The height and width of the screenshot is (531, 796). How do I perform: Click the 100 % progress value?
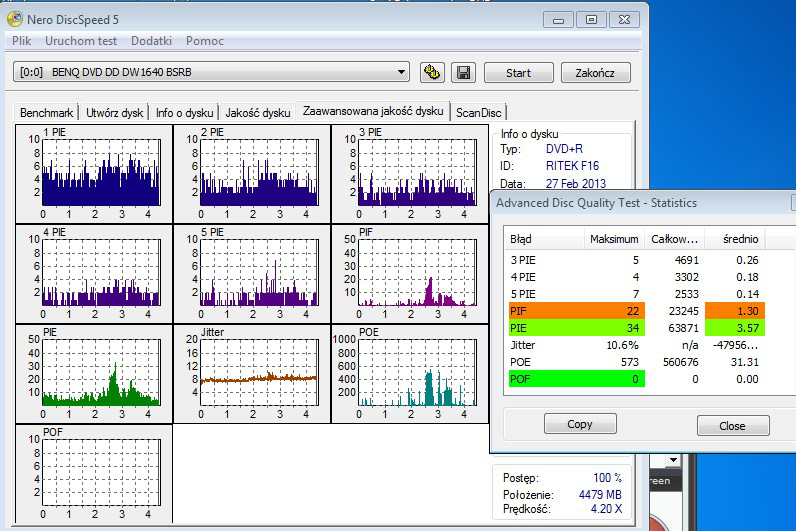click(607, 478)
